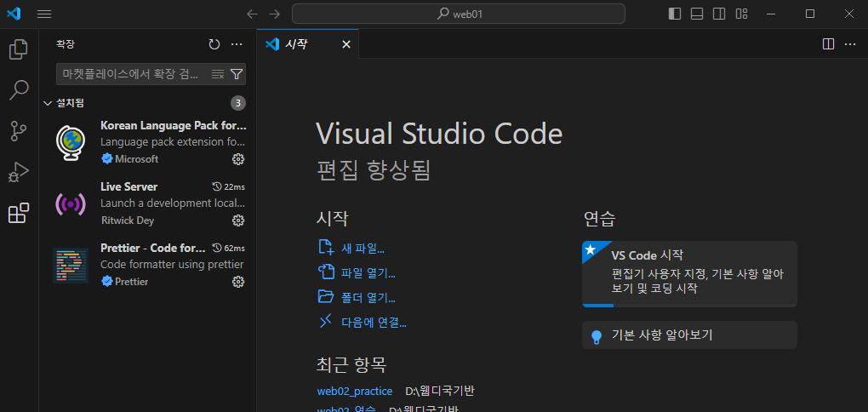Open the extensions filter funnel

(237, 74)
